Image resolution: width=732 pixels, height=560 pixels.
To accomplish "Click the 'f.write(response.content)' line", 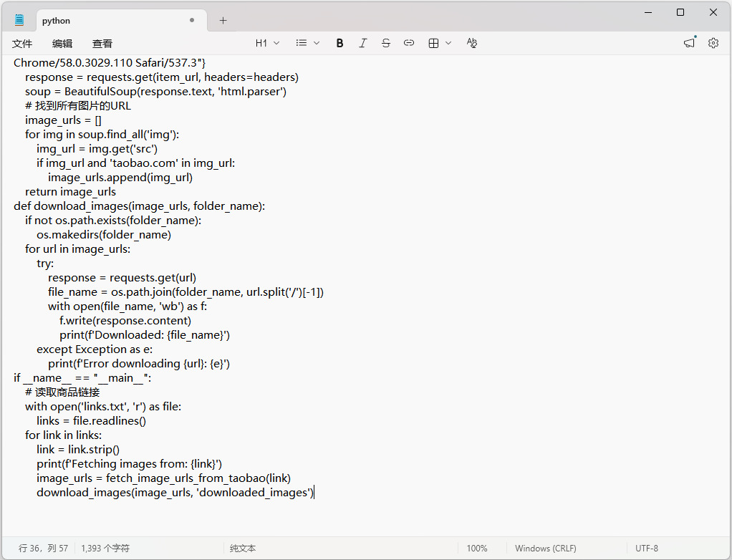I will (125, 321).
